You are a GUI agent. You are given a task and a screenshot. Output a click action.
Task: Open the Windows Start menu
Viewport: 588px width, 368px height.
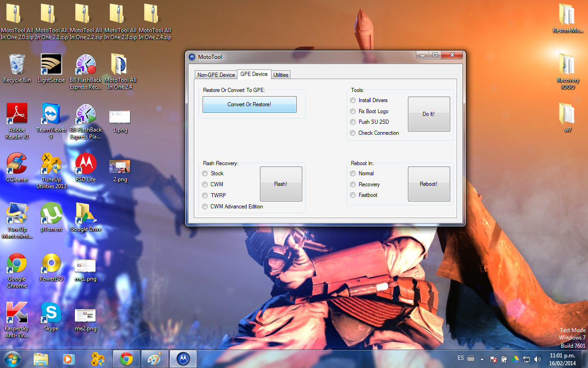pos(12,358)
